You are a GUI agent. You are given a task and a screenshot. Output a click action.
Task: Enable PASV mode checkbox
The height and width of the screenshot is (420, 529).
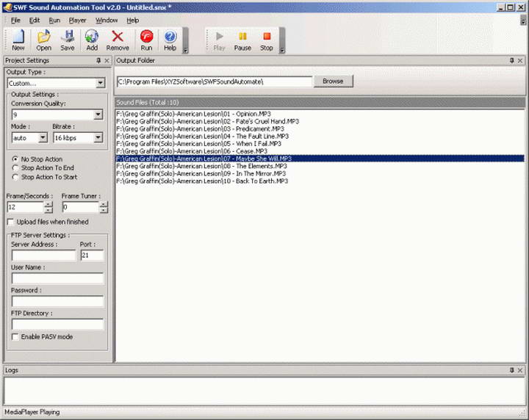click(15, 337)
